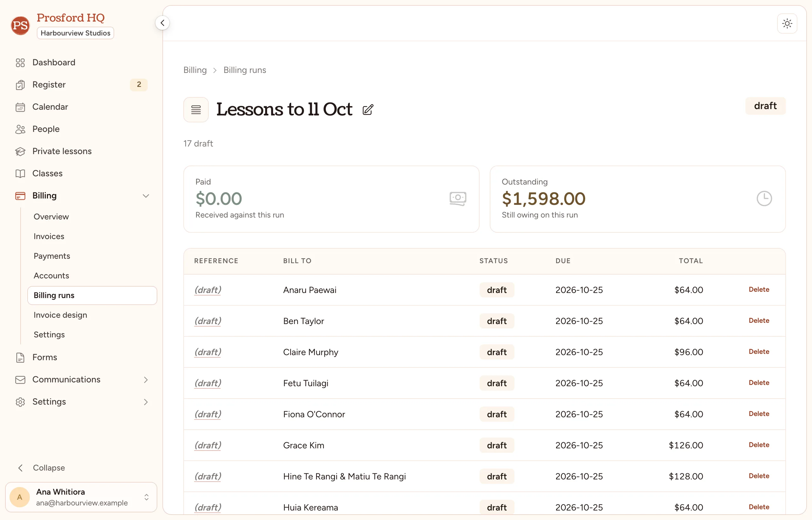Delete Fetu Tuilagi's draft invoice
The width and height of the screenshot is (812, 520).
tap(759, 383)
